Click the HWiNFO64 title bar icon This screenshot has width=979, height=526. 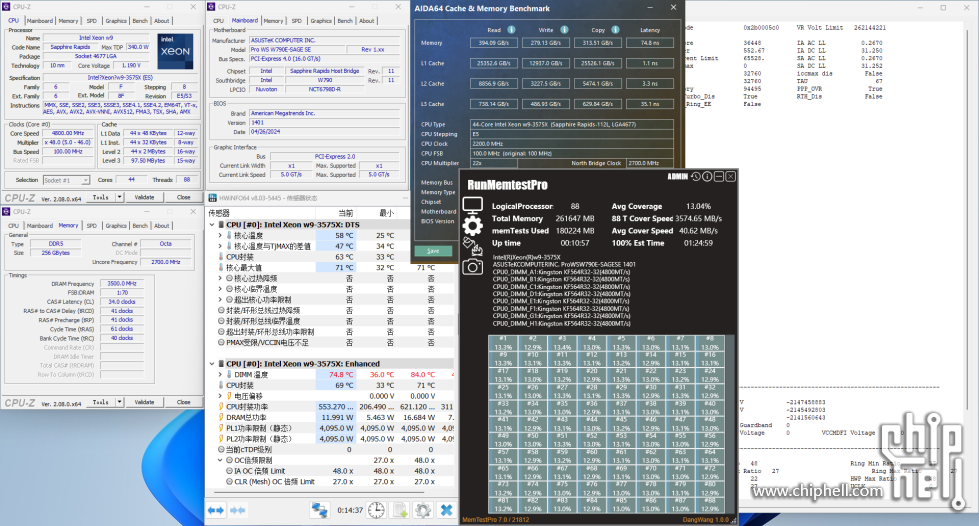tap(212, 198)
